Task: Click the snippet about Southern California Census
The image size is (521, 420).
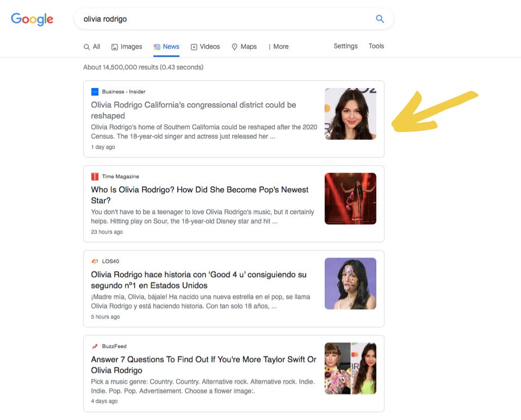Action: tap(204, 132)
